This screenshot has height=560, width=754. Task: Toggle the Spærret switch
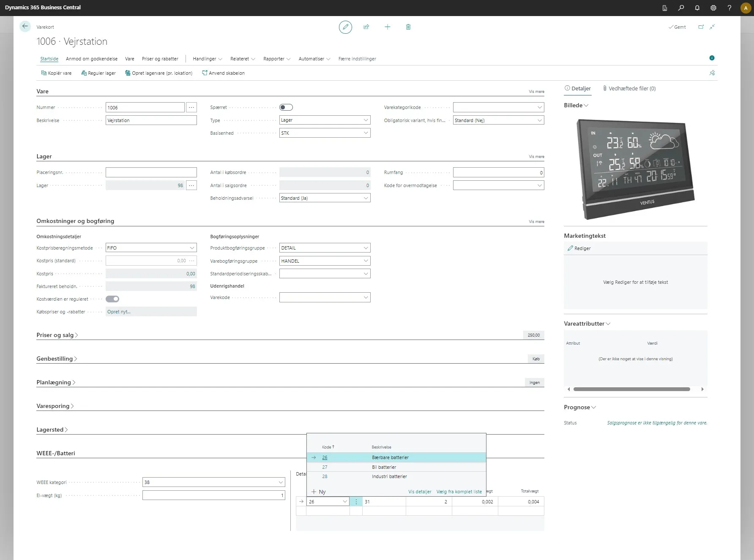pos(286,107)
